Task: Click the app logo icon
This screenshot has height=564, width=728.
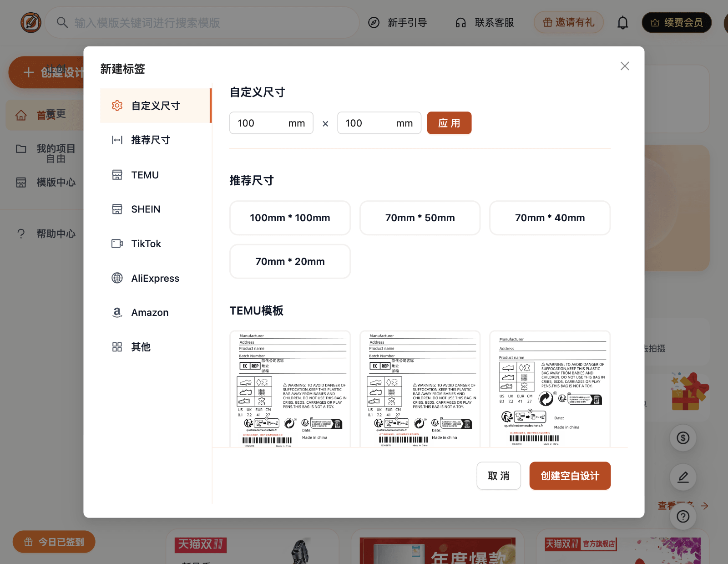Action: click(31, 22)
